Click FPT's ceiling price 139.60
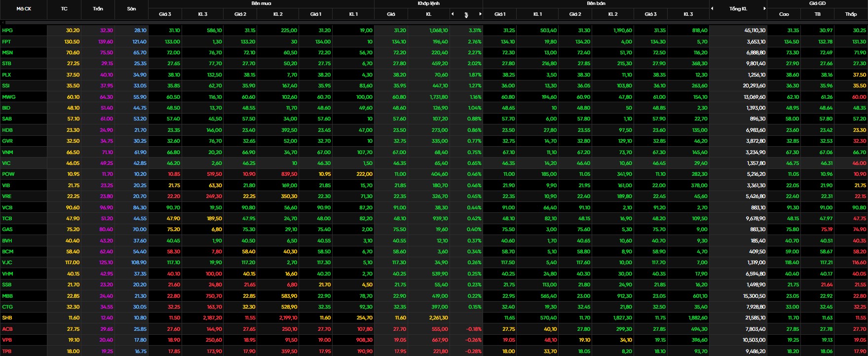The width and height of the screenshot is (868, 356). point(106,41)
